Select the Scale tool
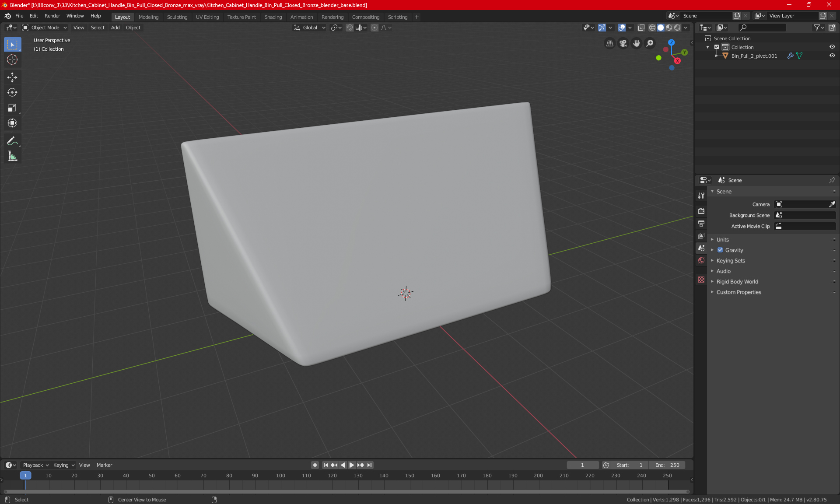The height and width of the screenshot is (504, 840). coord(12,108)
